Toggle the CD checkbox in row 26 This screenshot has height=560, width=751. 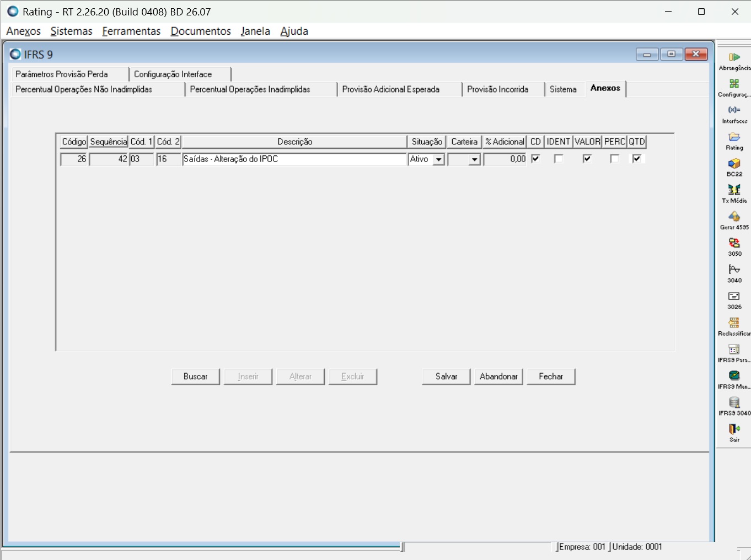535,159
